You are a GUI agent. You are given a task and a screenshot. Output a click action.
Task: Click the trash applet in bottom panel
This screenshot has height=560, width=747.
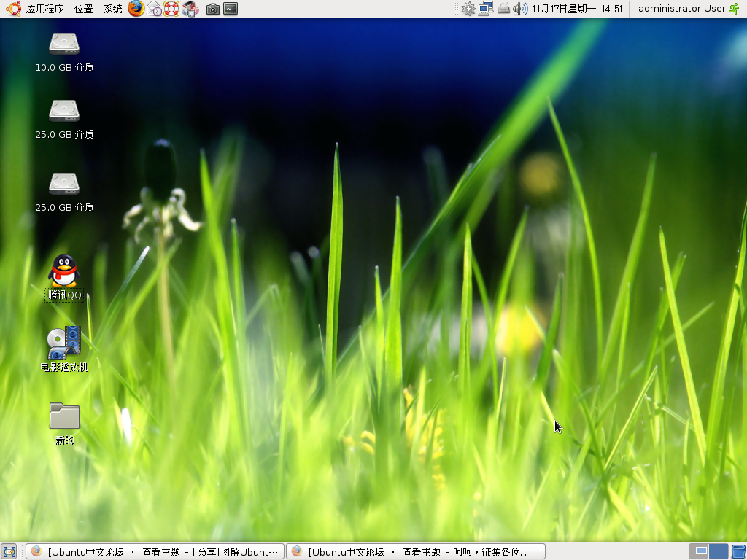click(738, 551)
